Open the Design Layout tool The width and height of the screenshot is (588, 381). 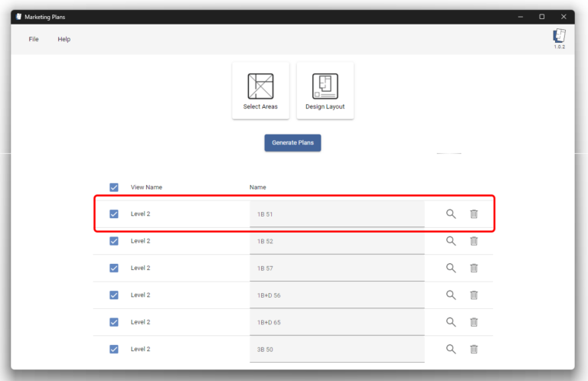pos(325,91)
